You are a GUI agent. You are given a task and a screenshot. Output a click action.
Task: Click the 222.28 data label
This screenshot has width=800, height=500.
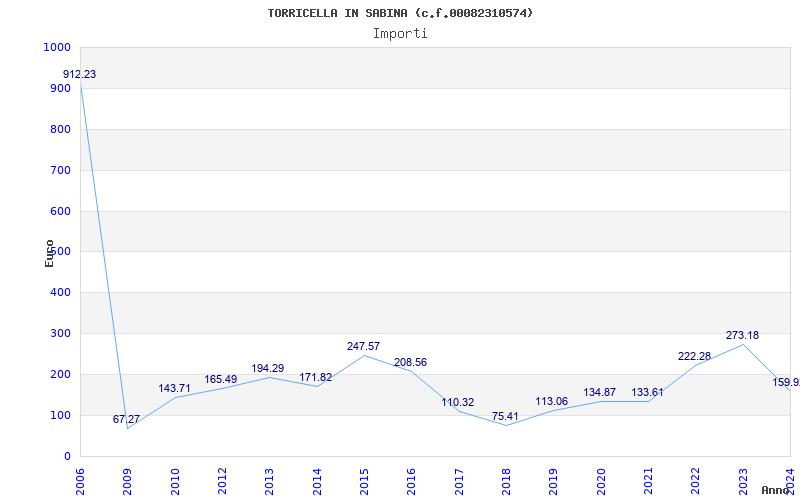point(694,357)
